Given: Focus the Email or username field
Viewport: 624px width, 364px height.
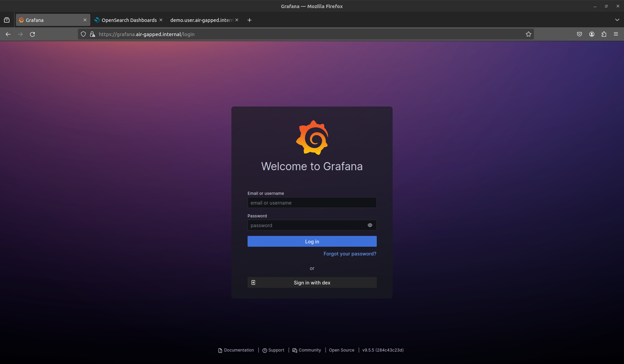Looking at the screenshot, I should pyautogui.click(x=312, y=203).
